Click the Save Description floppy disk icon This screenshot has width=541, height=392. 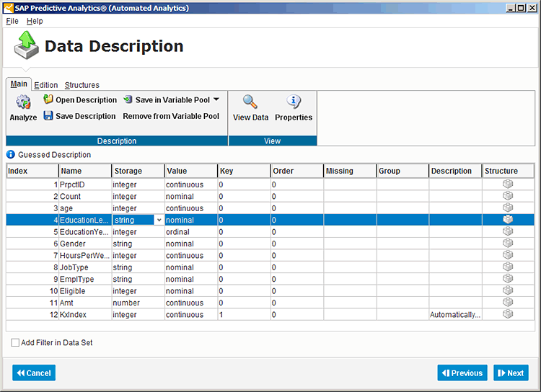tap(48, 115)
